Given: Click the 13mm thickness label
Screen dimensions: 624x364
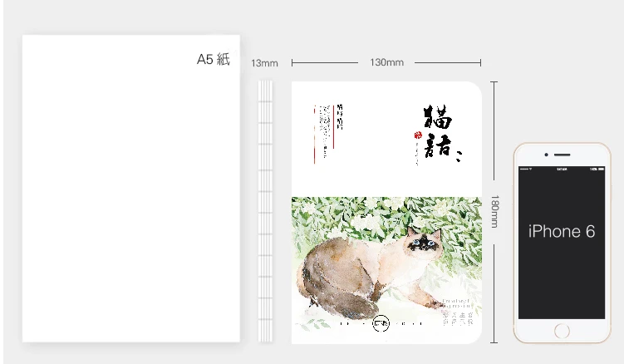Looking at the screenshot, I should (264, 63).
